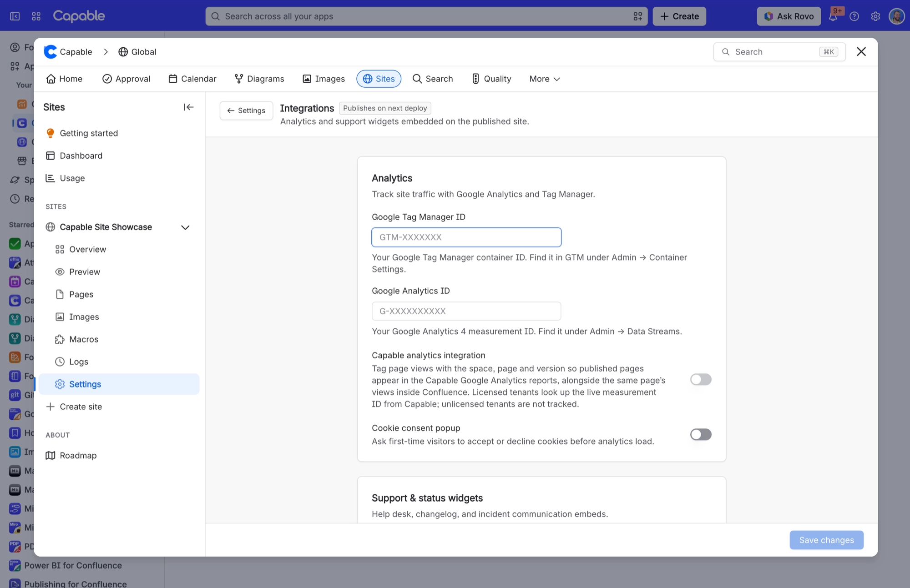Open the Macros section
Screen dimensions: 910x588
pyautogui.click(x=119, y=339)
